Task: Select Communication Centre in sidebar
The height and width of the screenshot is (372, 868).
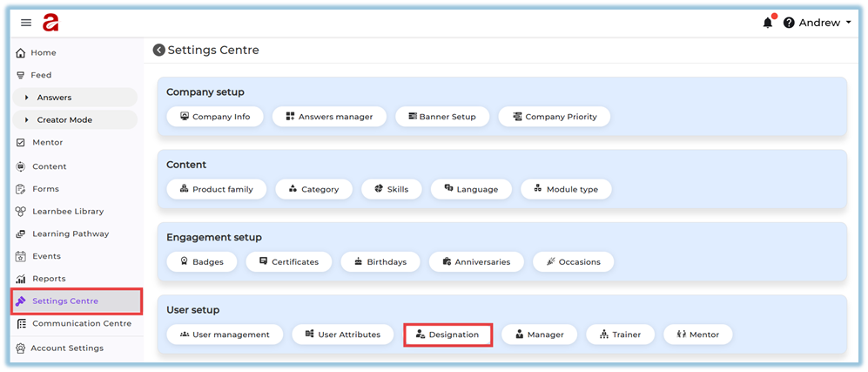Action: (81, 323)
